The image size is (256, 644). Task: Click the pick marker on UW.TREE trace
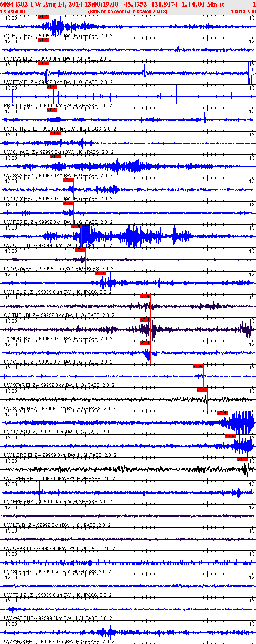pyautogui.click(x=243, y=460)
